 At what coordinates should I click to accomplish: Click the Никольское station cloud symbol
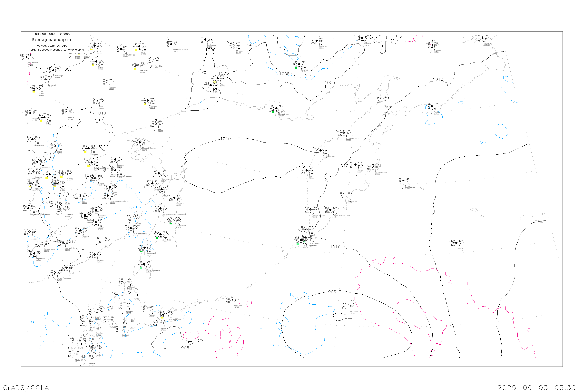(x=403, y=181)
